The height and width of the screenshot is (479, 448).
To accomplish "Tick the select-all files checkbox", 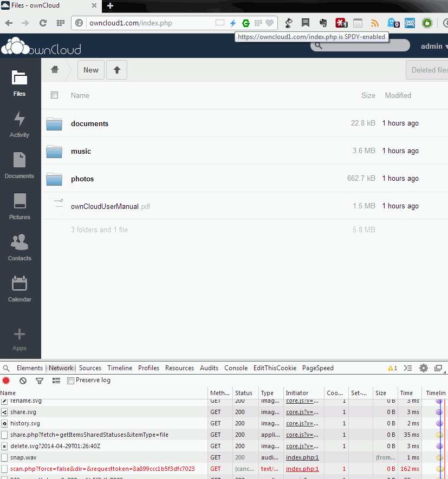I will (54, 95).
